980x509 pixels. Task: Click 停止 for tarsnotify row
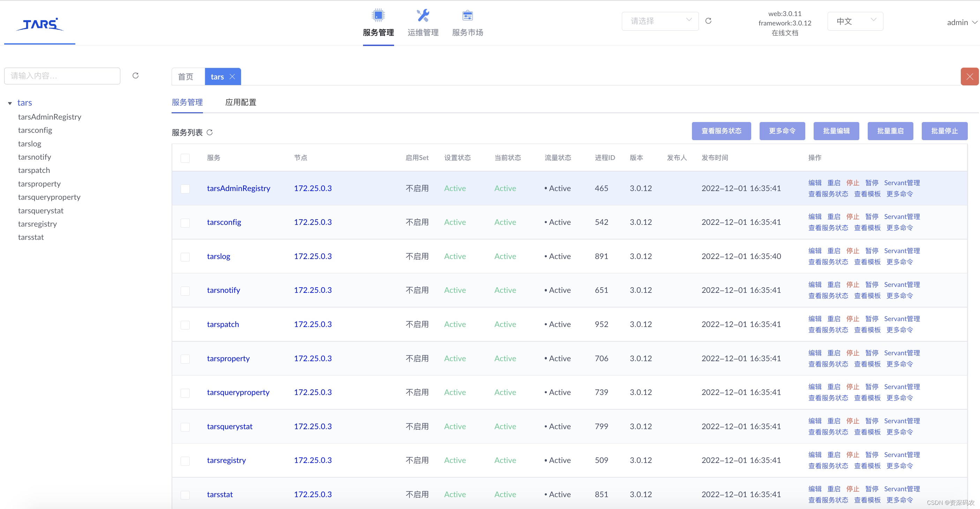click(853, 284)
